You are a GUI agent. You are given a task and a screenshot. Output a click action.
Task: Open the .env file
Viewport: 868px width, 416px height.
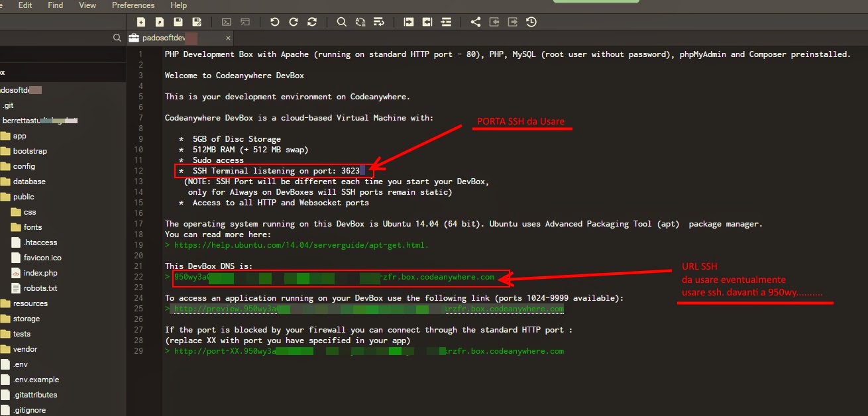(x=20, y=364)
